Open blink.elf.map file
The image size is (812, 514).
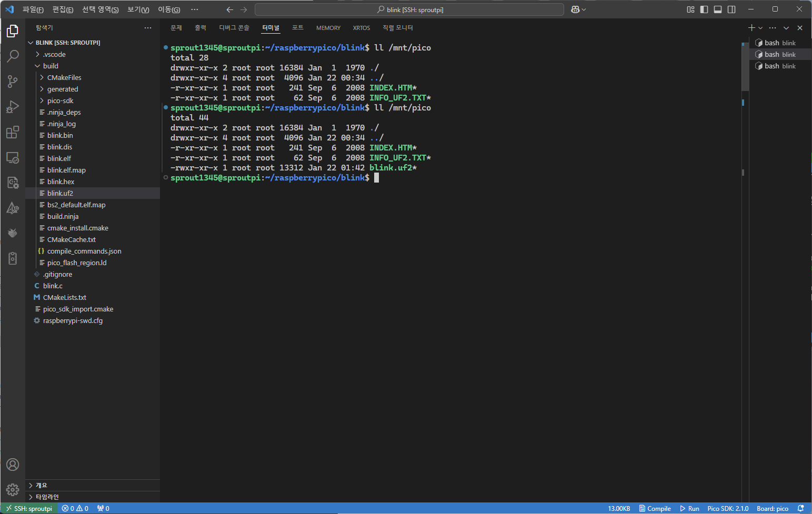[93, 170]
